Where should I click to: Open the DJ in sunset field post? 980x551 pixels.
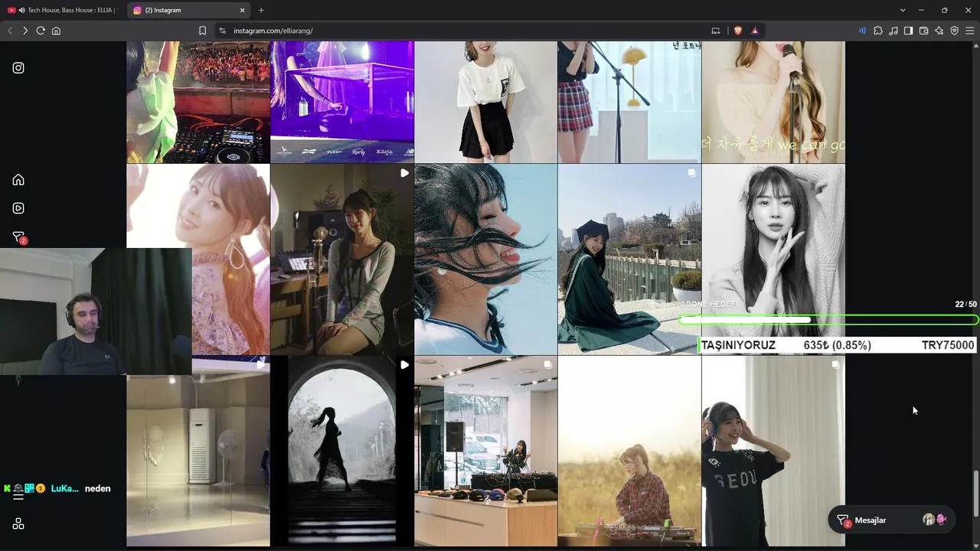point(629,452)
